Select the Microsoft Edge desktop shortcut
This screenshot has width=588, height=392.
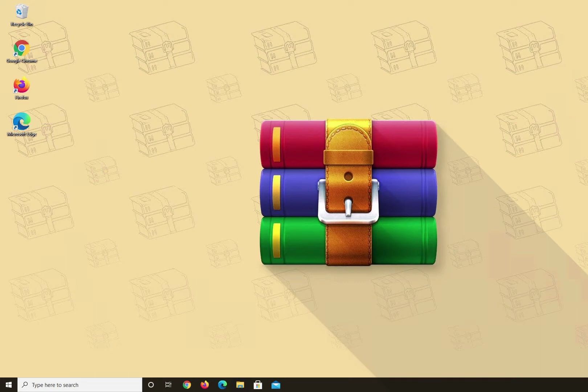[x=22, y=124]
